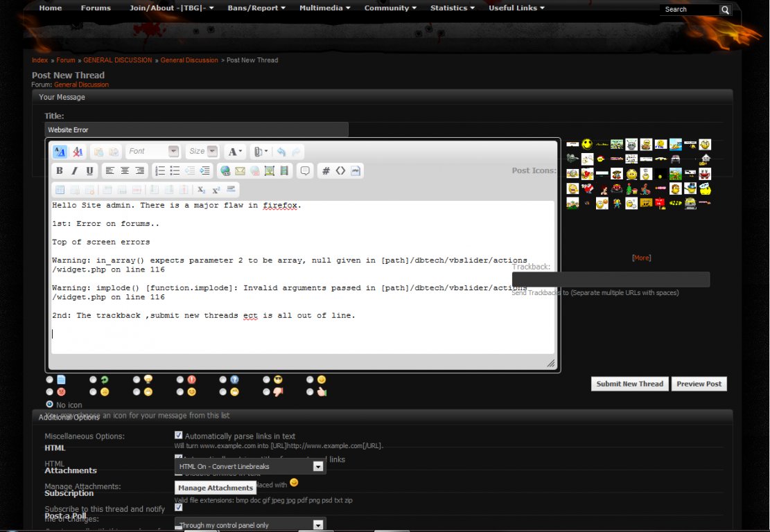Switch editor mode with the A/A icon
This screenshot has height=532, width=770.
coord(60,152)
